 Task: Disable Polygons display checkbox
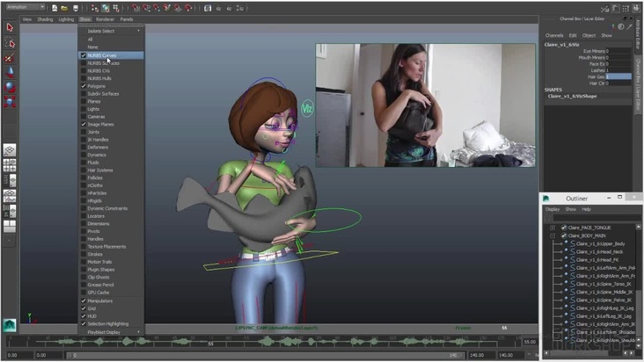(x=84, y=86)
